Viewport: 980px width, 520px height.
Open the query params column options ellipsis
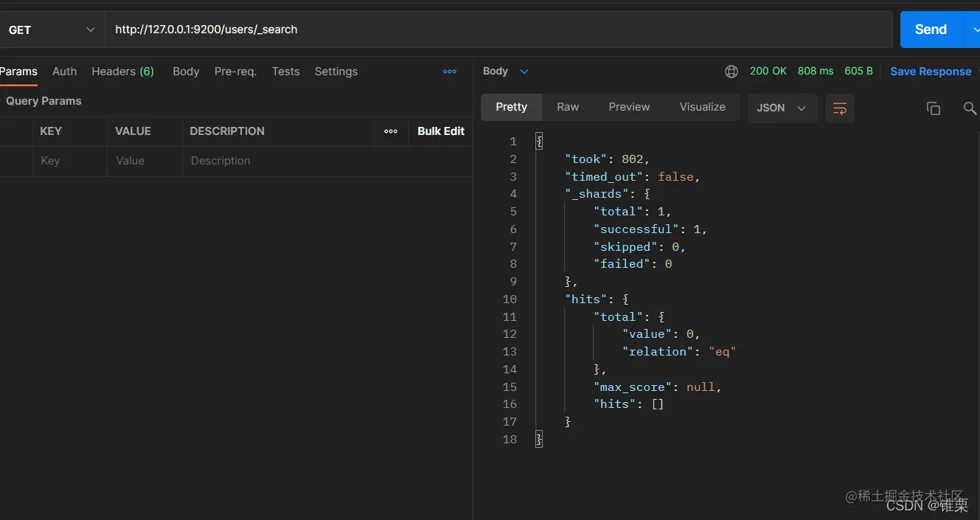tap(391, 131)
